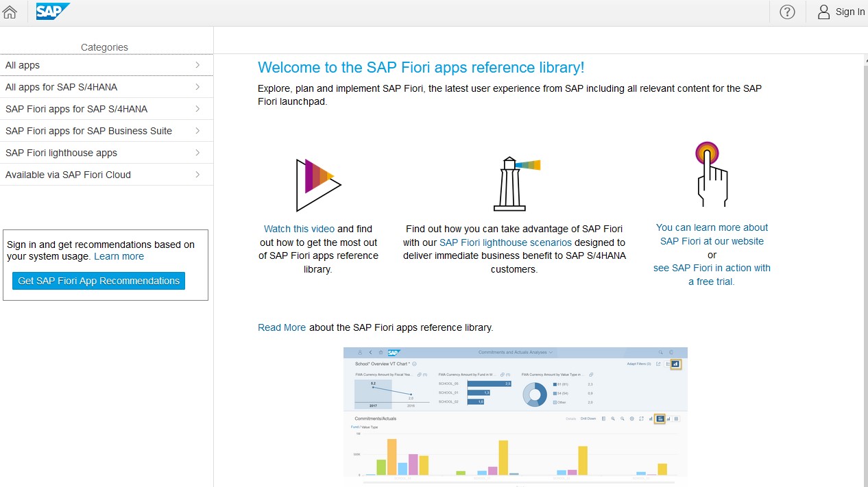Select the highlighted bar chart view icon

660,419
